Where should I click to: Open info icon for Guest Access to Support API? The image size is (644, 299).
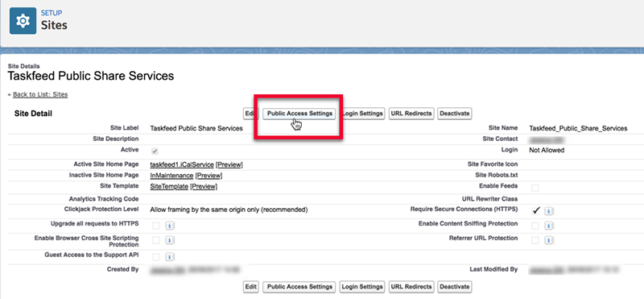[170, 257]
